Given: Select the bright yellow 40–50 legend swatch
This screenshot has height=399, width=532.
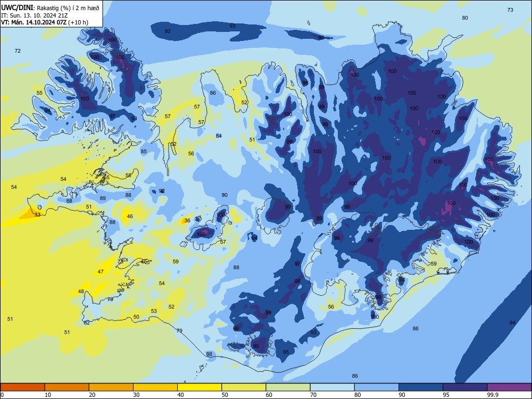Looking at the screenshot, I should (x=199, y=387).
